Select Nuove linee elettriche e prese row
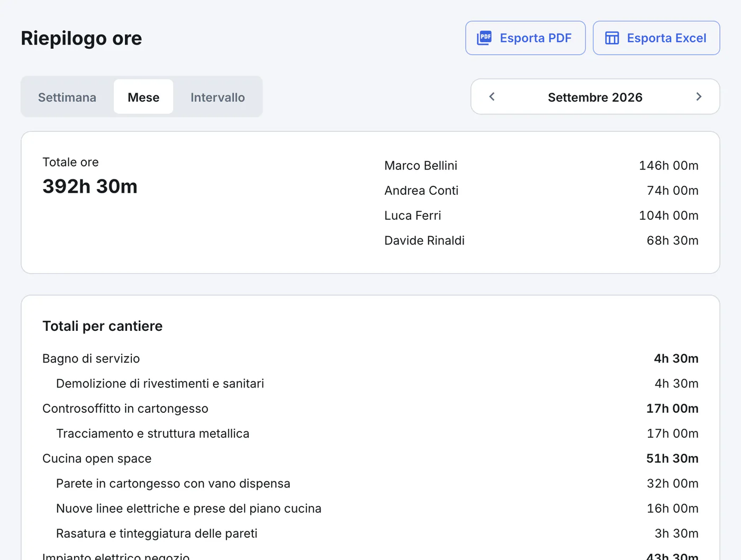Viewport: 741px width, 560px height. tap(370, 508)
